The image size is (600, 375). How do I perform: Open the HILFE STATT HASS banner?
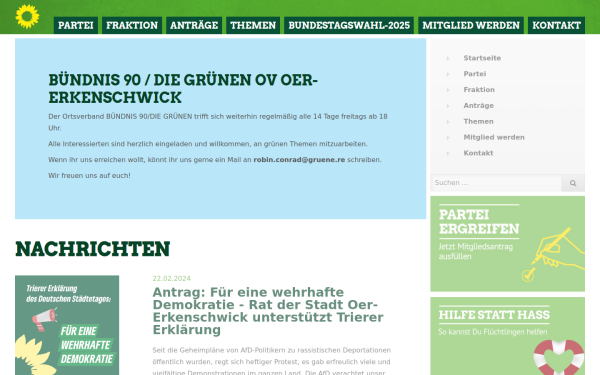(507, 336)
